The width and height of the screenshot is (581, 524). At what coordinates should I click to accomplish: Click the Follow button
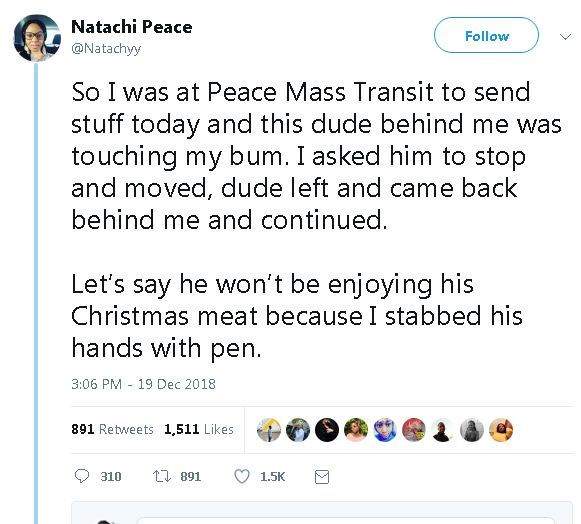[x=486, y=35]
